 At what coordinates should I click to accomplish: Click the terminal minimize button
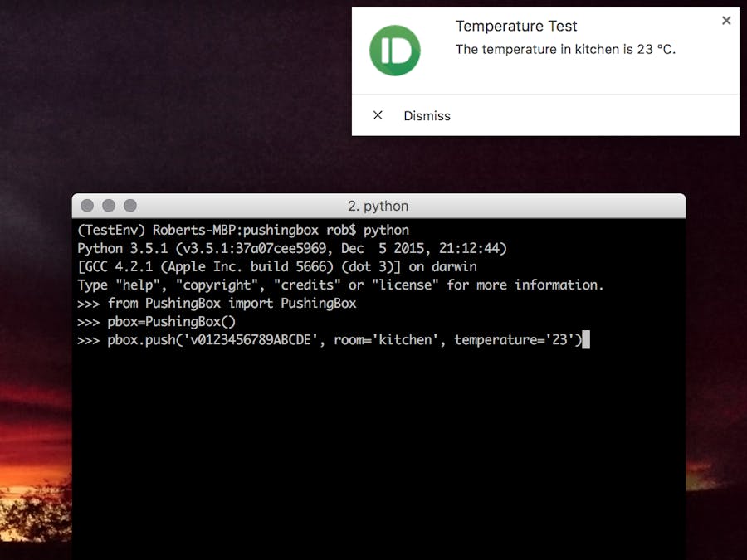(109, 205)
